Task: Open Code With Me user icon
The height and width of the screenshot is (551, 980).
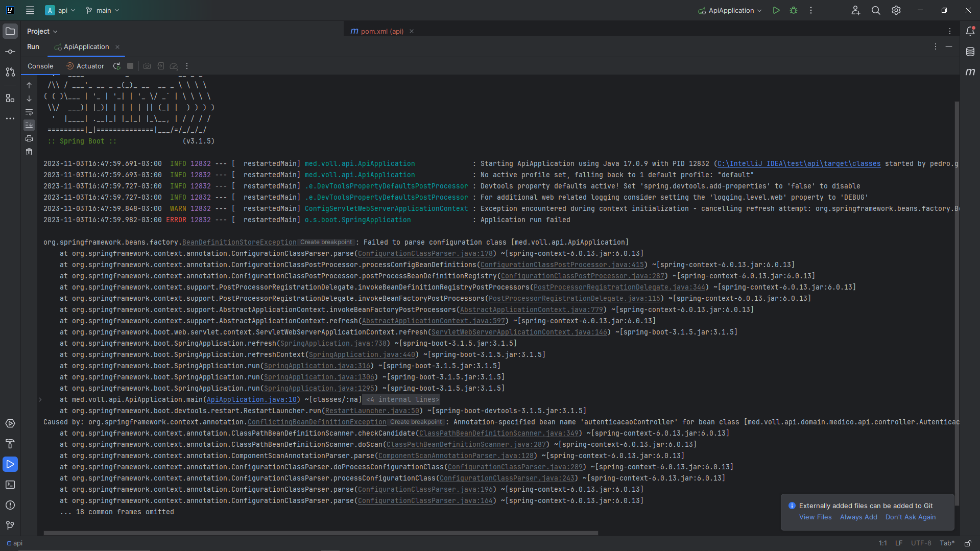Action: tap(856, 10)
